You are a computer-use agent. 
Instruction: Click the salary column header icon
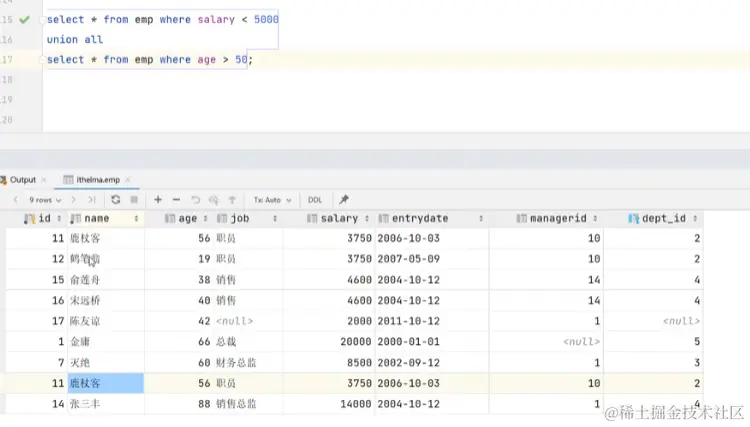312,219
